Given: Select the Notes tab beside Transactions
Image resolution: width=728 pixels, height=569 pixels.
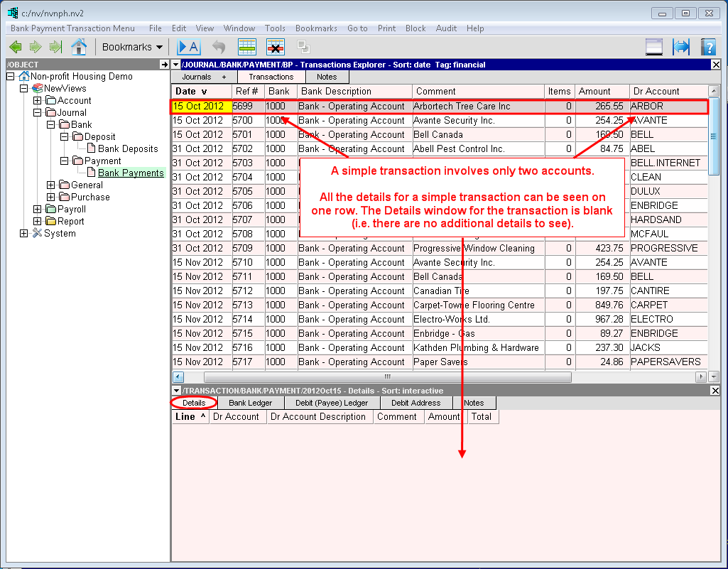Looking at the screenshot, I should (327, 77).
